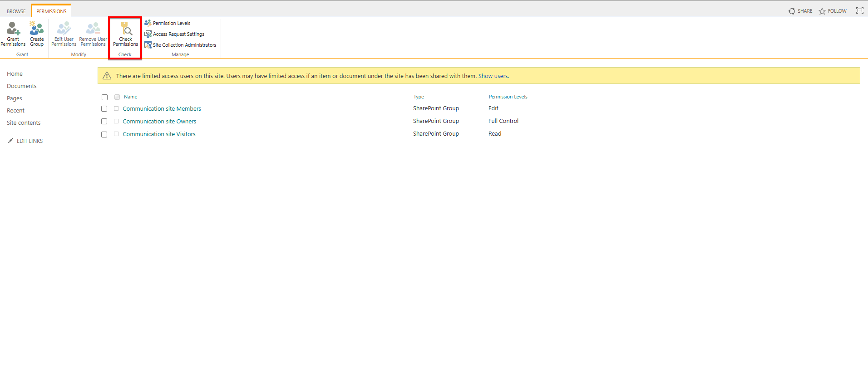Click the pencil Edit Links icon
The height and width of the screenshot is (392, 868).
[x=10, y=141]
